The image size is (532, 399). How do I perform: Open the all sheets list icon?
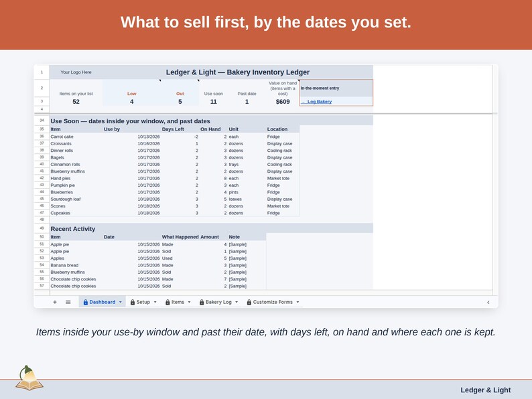click(x=68, y=302)
